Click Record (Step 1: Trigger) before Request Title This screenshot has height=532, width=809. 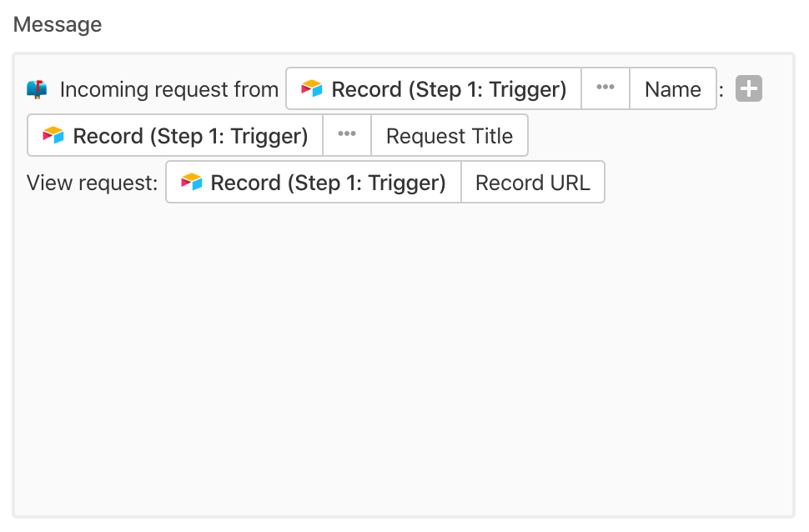pos(190,136)
